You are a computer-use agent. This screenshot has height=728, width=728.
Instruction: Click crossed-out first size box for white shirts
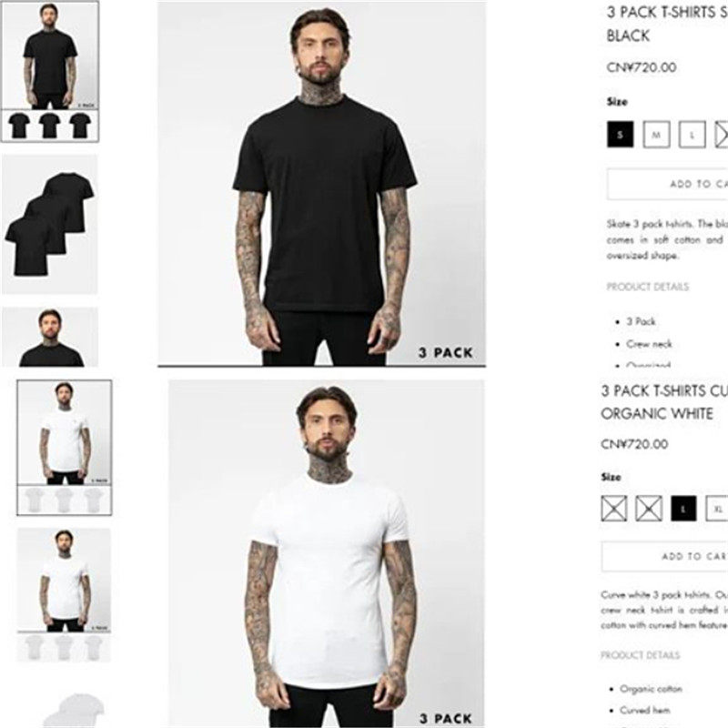(x=613, y=509)
